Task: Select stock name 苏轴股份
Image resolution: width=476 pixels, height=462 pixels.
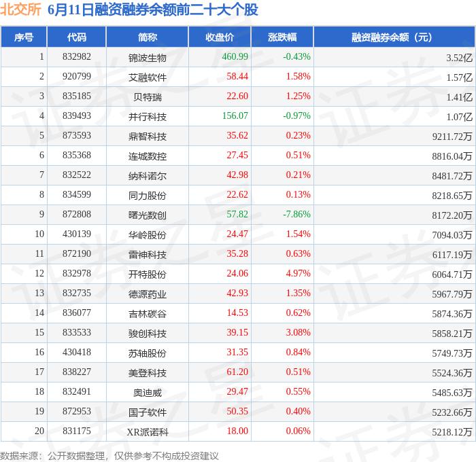Action: (x=148, y=353)
